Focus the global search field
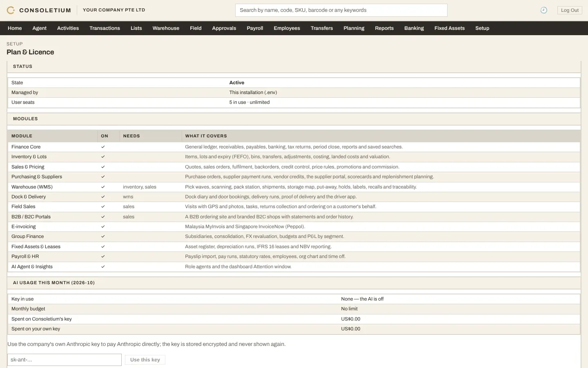The height and width of the screenshot is (368, 588). [341, 10]
